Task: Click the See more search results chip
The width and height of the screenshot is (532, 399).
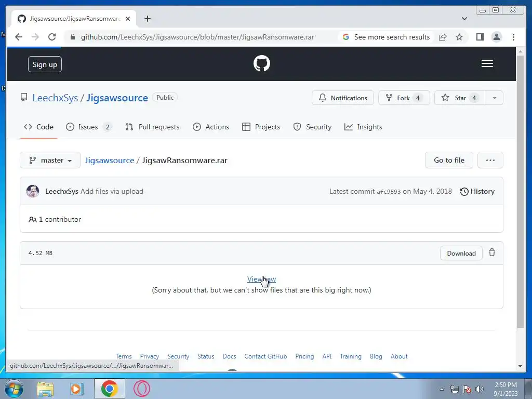Action: (387, 37)
